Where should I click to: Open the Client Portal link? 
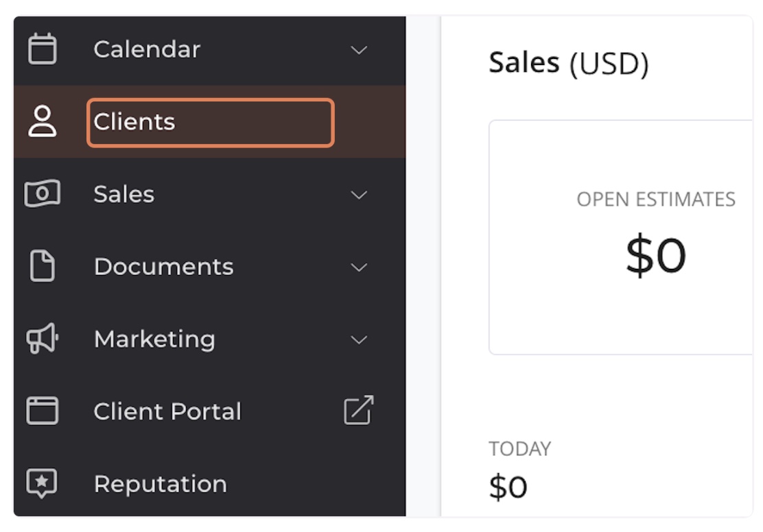click(167, 411)
